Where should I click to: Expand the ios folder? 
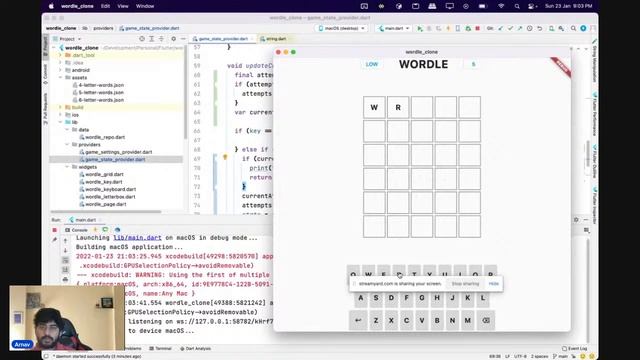pos(60,115)
